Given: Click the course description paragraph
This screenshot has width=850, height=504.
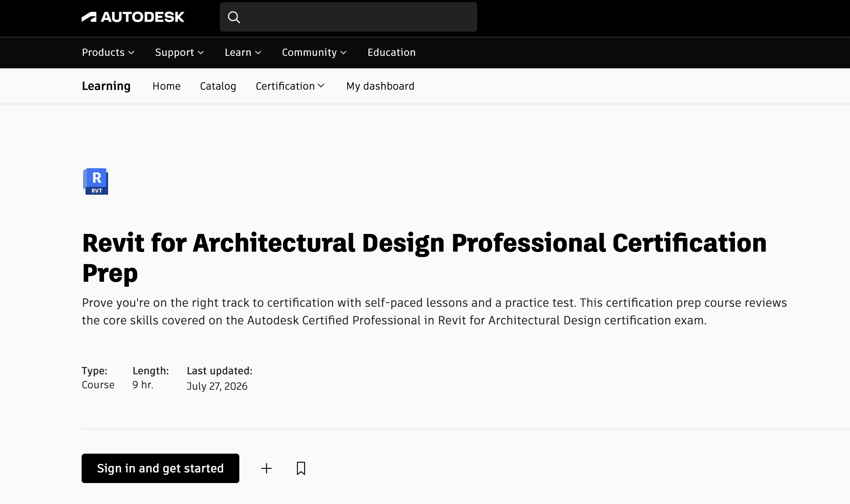Looking at the screenshot, I should pos(434,312).
